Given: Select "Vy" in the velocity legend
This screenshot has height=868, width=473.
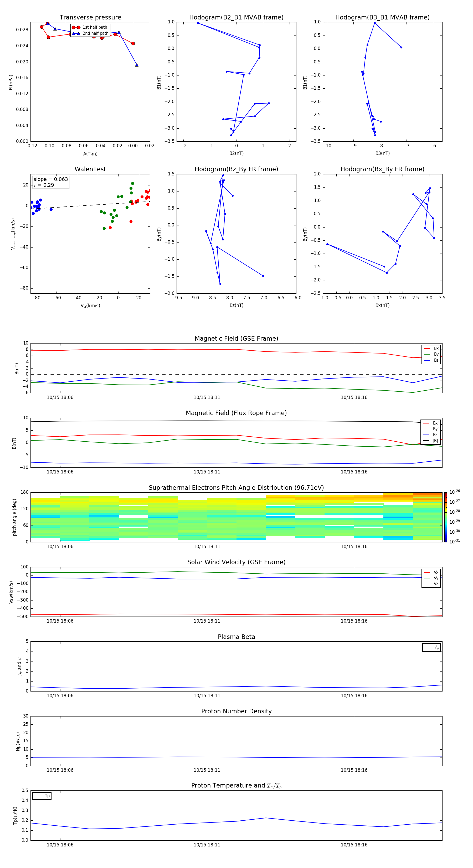Looking at the screenshot, I should tap(431, 578).
